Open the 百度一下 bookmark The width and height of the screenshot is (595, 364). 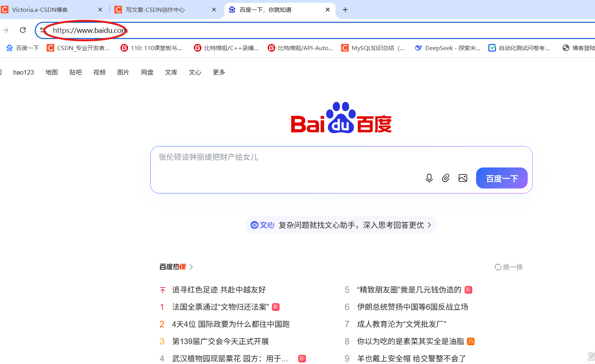(23, 48)
